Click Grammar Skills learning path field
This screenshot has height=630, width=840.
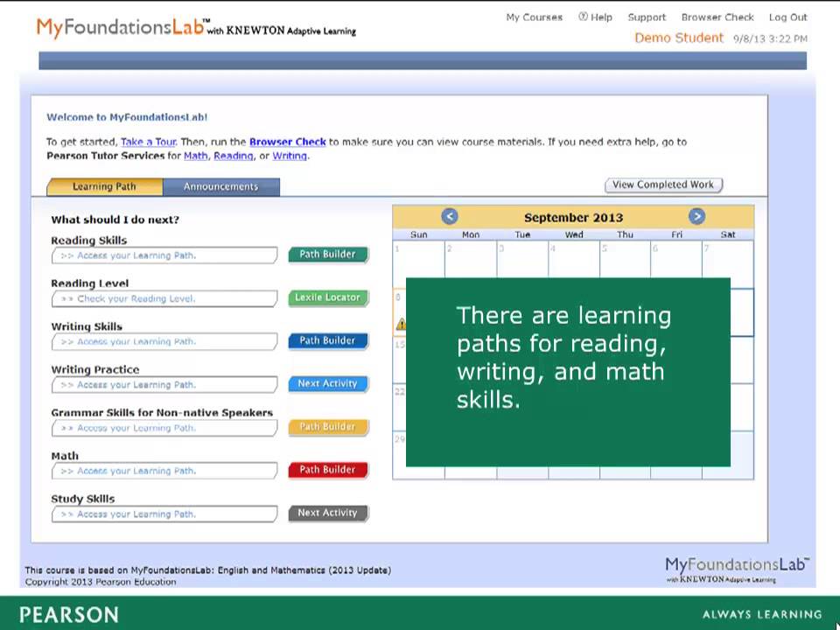point(164,428)
